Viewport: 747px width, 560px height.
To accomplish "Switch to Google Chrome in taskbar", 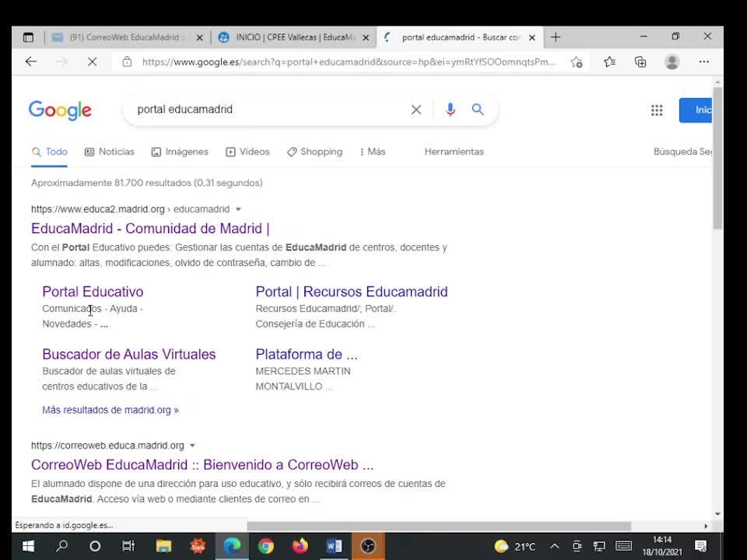I will [266, 546].
